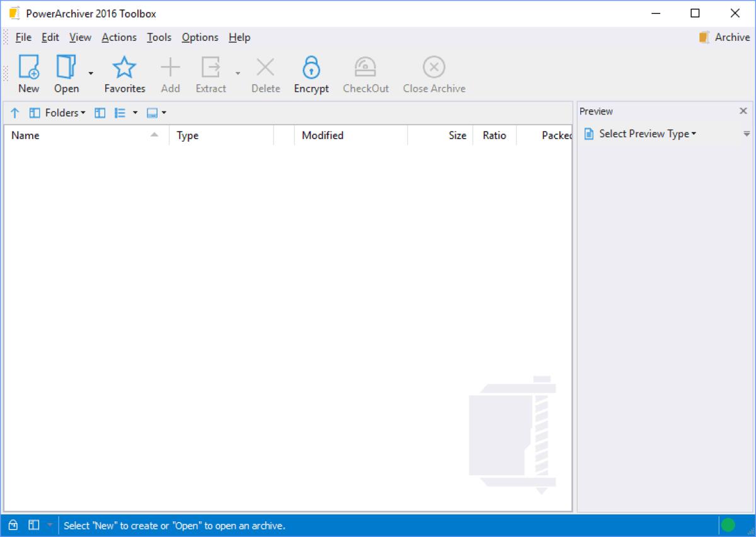
Task: Click the up-folder navigation arrow
Action: point(14,113)
